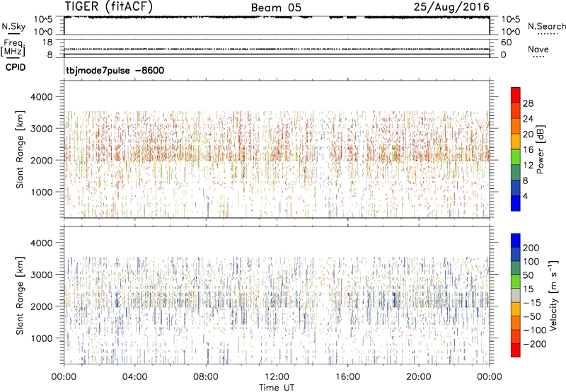Click the red top of the power colorbar
This screenshot has width=566, height=392.
tap(516, 95)
